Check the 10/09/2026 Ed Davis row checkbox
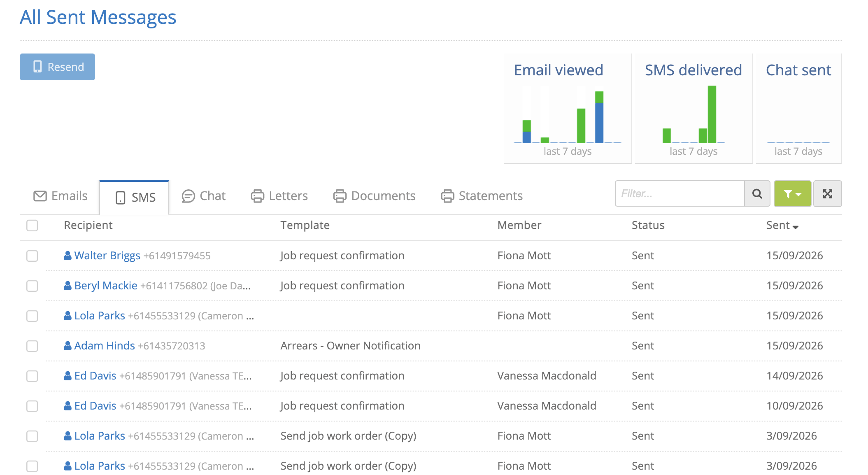 coord(32,406)
